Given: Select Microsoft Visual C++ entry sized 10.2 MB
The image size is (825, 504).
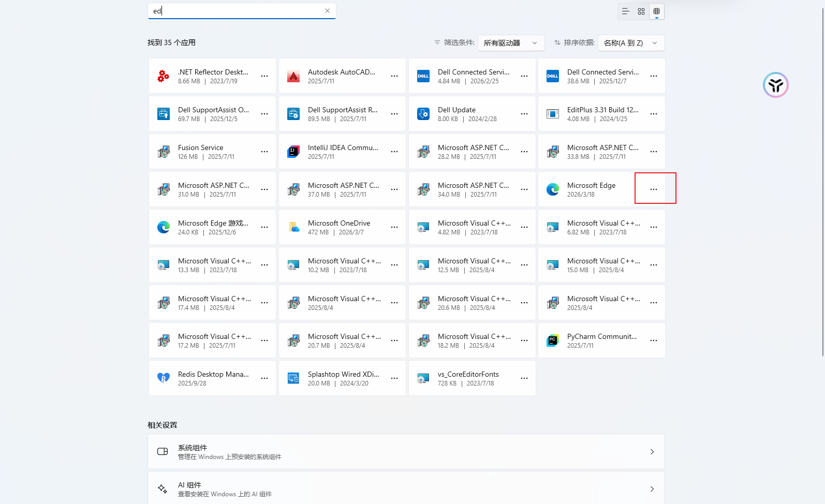Looking at the screenshot, I should click(x=342, y=265).
